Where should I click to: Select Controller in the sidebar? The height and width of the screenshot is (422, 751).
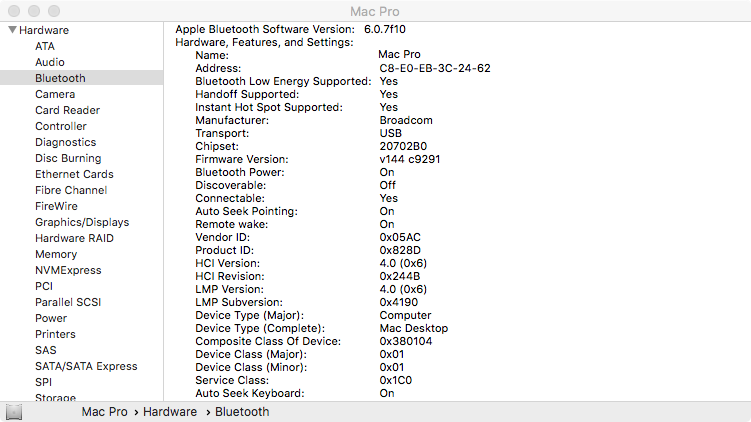pos(61,126)
